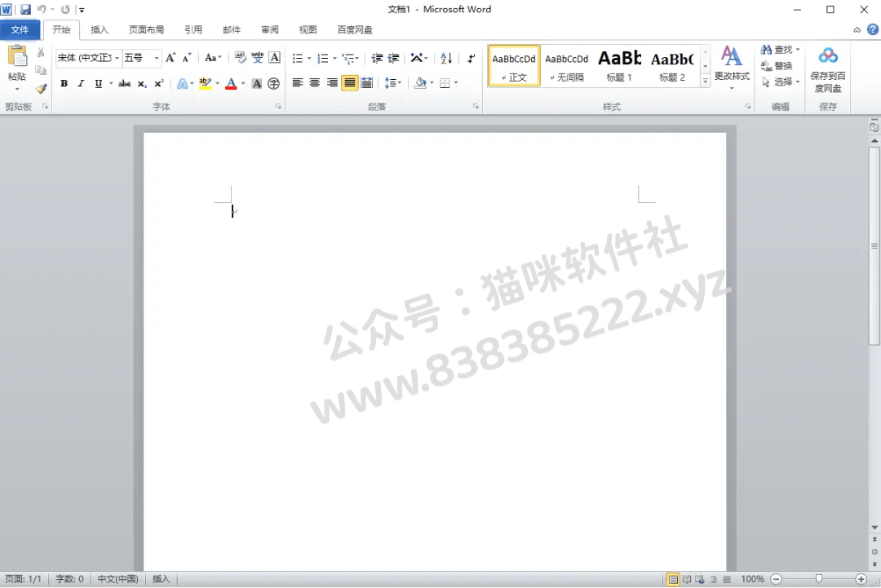Switch to the References (引用) tab
The width and height of the screenshot is (881, 588).
coord(193,29)
